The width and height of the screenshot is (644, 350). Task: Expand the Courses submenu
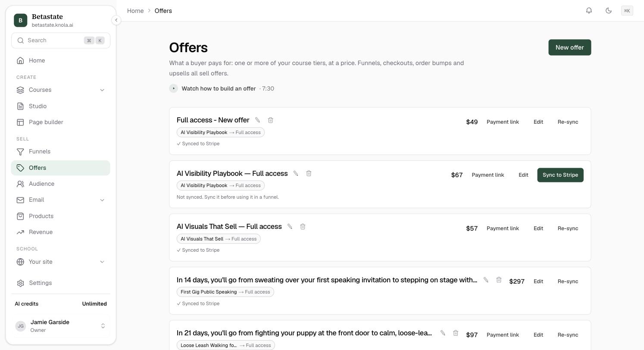tap(102, 90)
